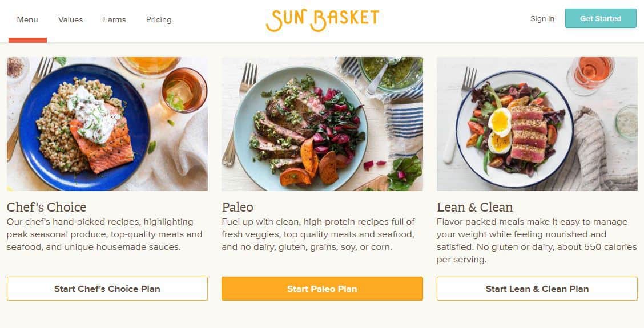The image size is (644, 328).
Task: Click the Sign In link
Action: coord(542,18)
